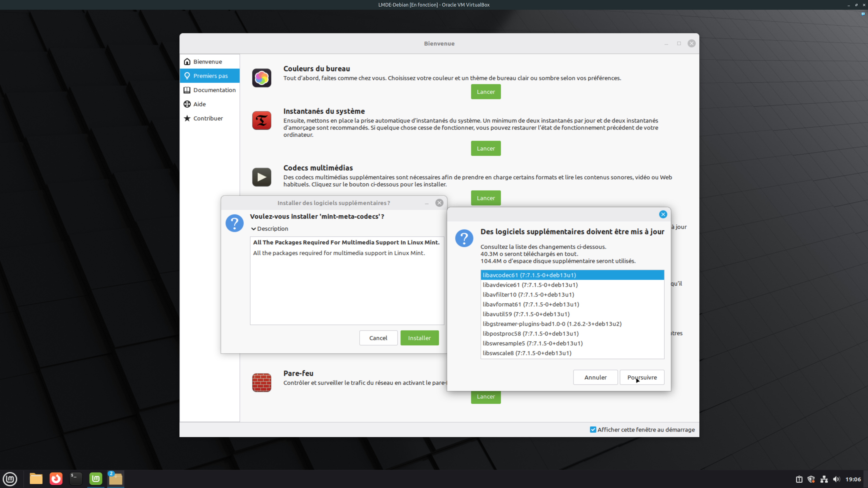Click the green Installer button
The image size is (868, 488).
click(420, 338)
